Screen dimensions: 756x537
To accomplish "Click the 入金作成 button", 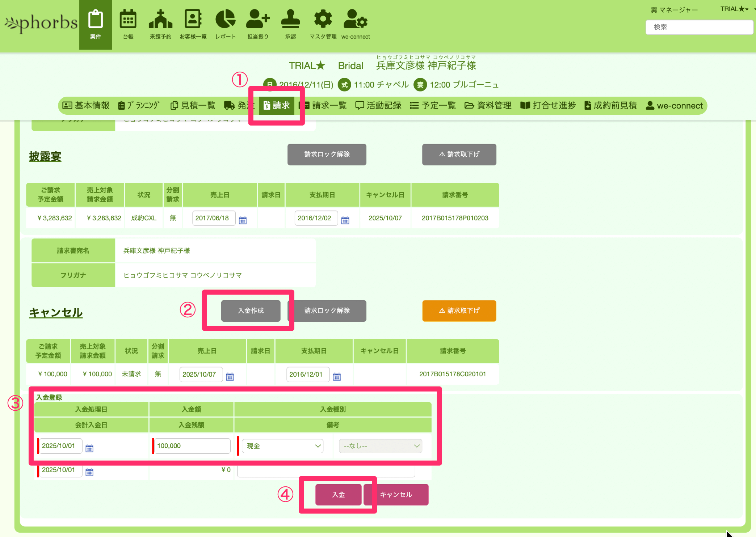I will click(251, 311).
